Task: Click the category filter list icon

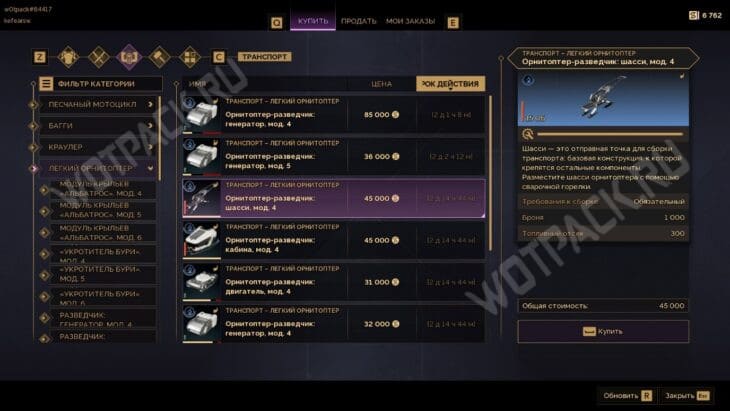Action: click(x=46, y=84)
